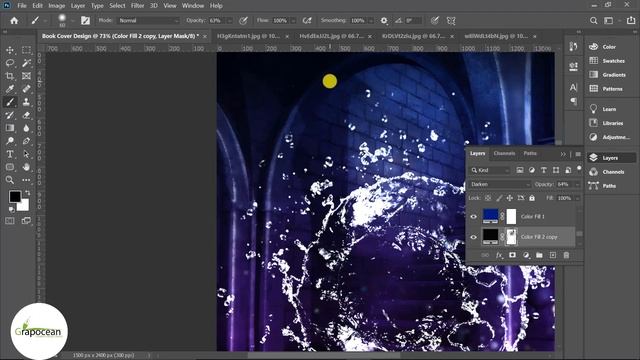The height and width of the screenshot is (360, 640).
Task: Select the Rectangular Marquee tool
Action: (26, 50)
